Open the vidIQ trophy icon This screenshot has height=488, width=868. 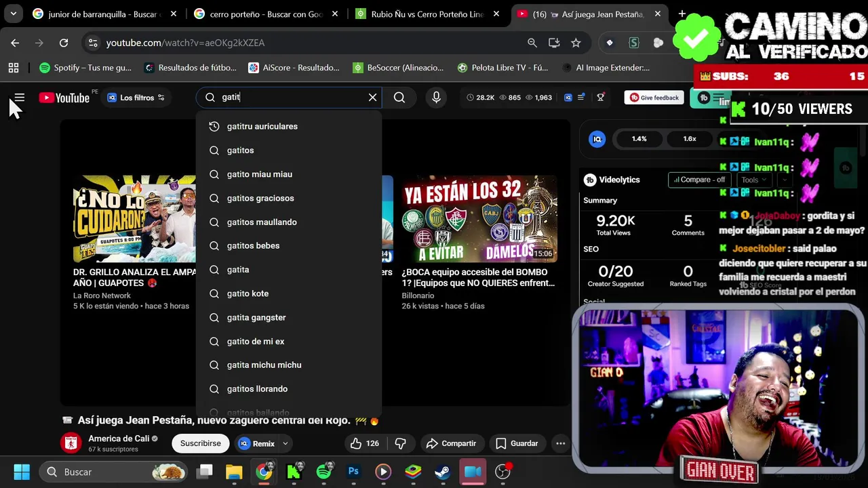click(x=600, y=98)
